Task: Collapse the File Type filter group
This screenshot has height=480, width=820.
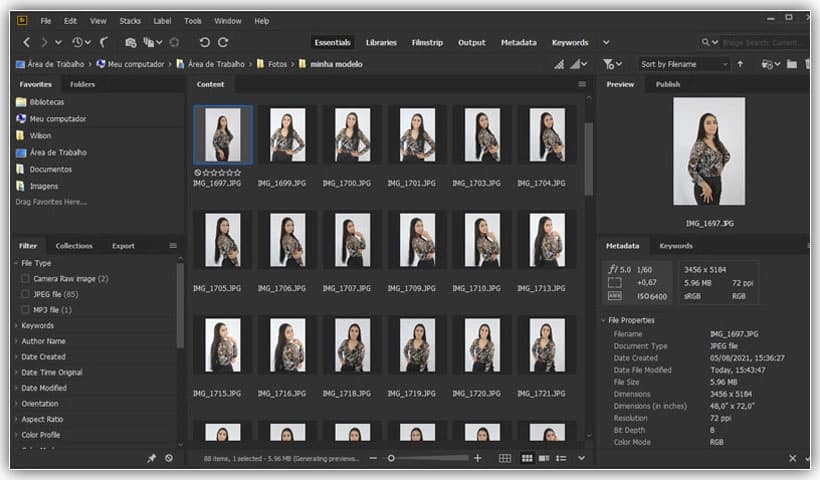Action: pos(16,263)
